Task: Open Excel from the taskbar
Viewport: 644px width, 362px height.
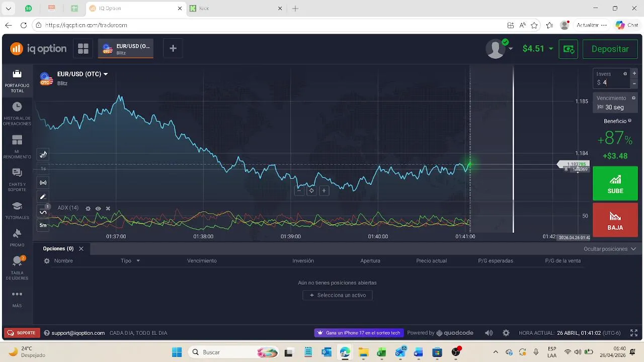Action: [x=382, y=352]
